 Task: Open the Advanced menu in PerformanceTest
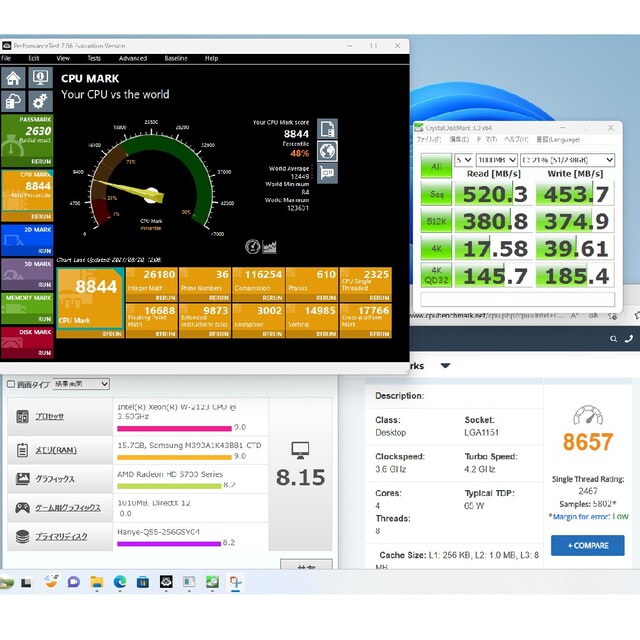pyautogui.click(x=133, y=58)
